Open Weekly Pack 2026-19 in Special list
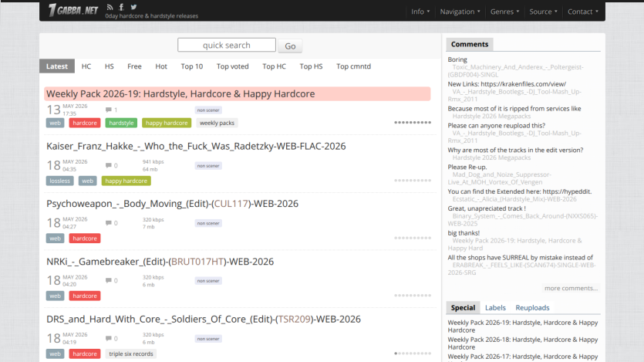 coord(523,326)
